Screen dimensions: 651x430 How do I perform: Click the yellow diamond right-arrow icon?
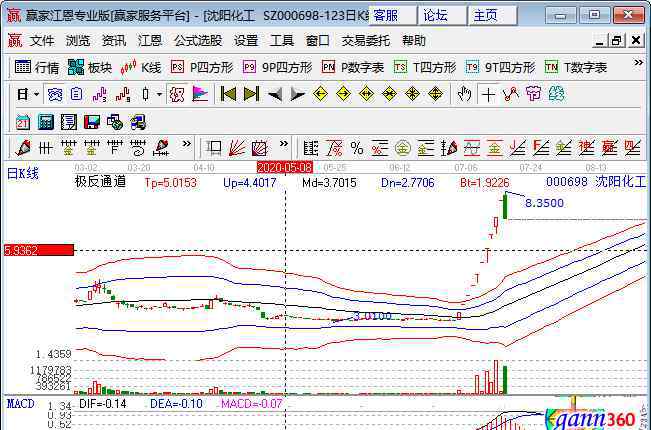point(343,94)
